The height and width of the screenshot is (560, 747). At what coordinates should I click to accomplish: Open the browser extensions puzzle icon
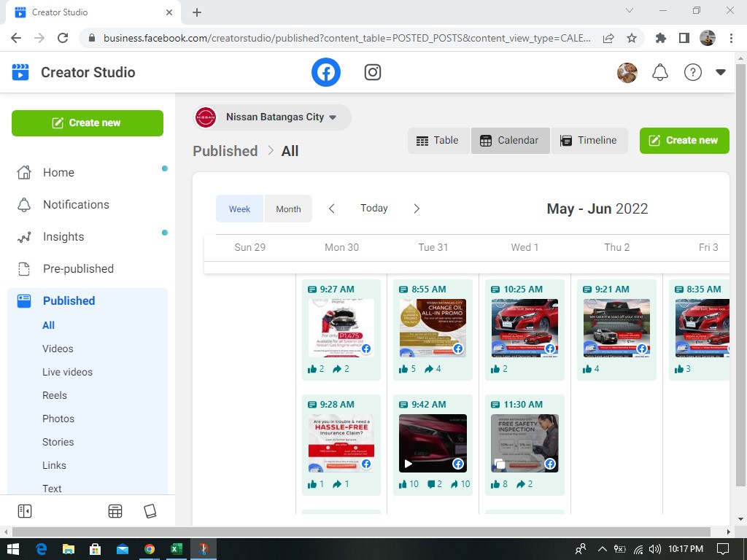click(661, 38)
